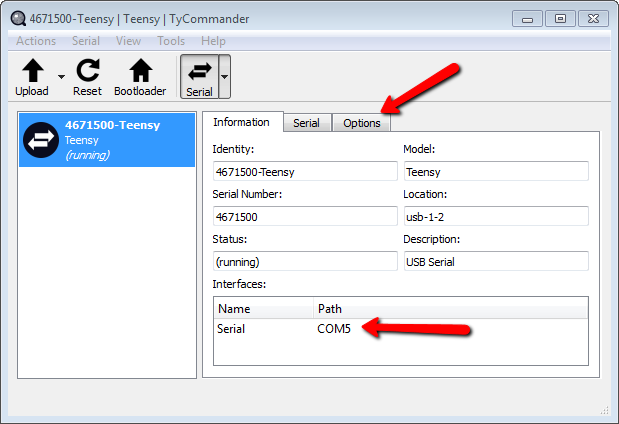Click the window resize grip corner
This screenshot has height=424, width=619.
604,411
